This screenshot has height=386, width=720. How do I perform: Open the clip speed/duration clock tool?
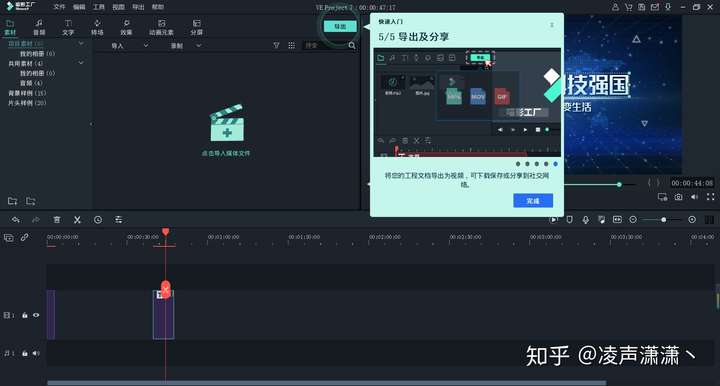pos(98,220)
